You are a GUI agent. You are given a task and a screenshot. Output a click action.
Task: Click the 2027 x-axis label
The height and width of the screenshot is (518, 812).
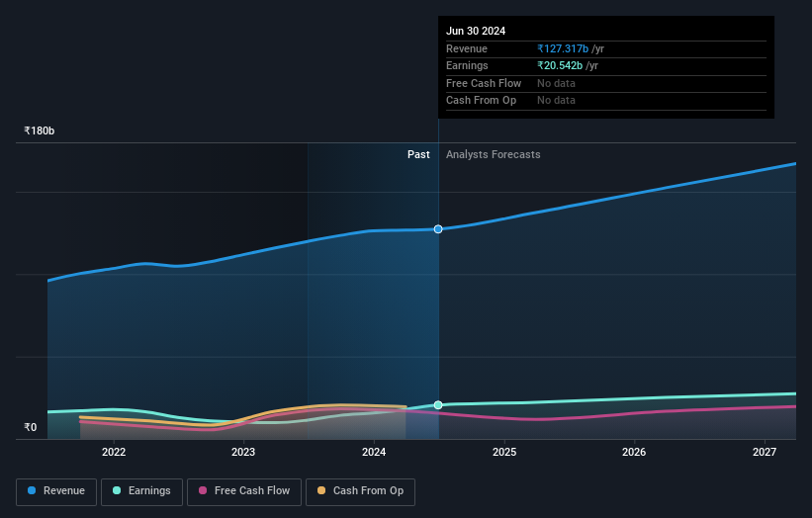[765, 453]
